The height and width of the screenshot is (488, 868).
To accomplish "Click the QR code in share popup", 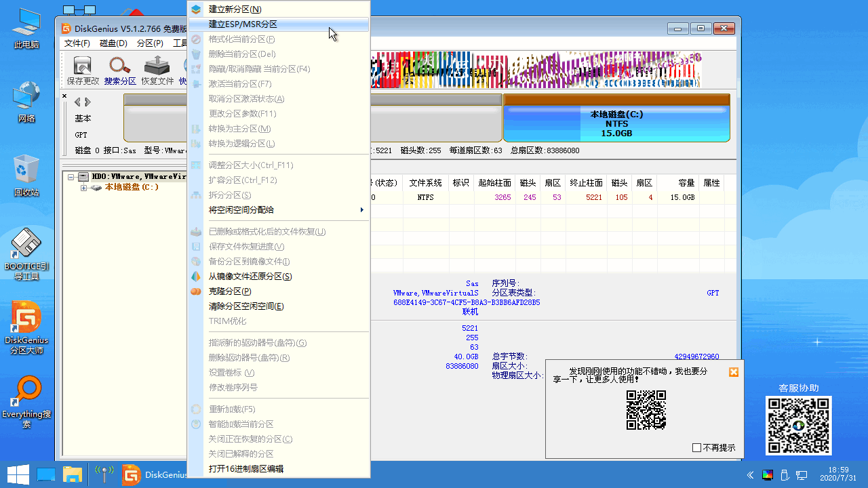I will pos(646,410).
